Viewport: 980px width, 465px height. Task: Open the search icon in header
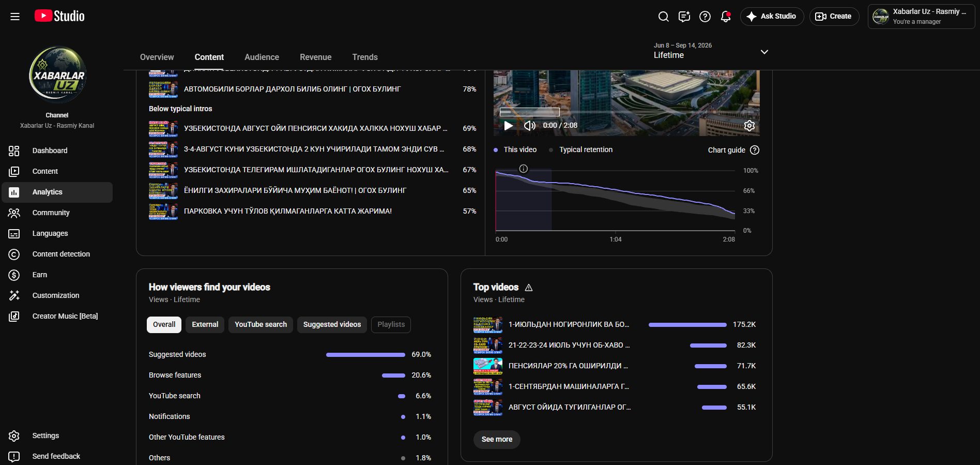coord(664,17)
